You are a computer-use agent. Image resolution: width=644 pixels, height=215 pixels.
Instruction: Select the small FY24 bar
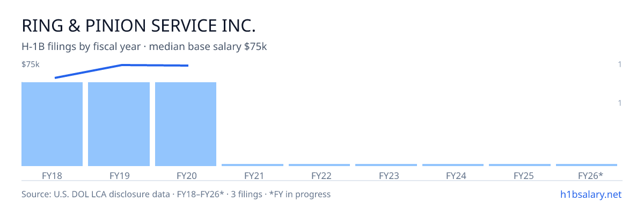click(x=453, y=165)
